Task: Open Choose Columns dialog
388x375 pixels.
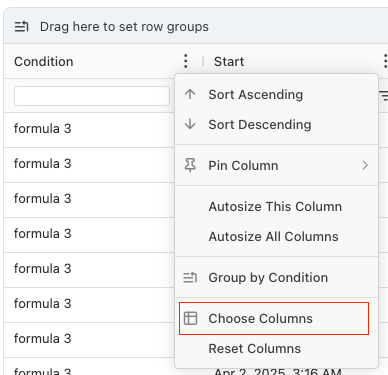Action: (274, 318)
